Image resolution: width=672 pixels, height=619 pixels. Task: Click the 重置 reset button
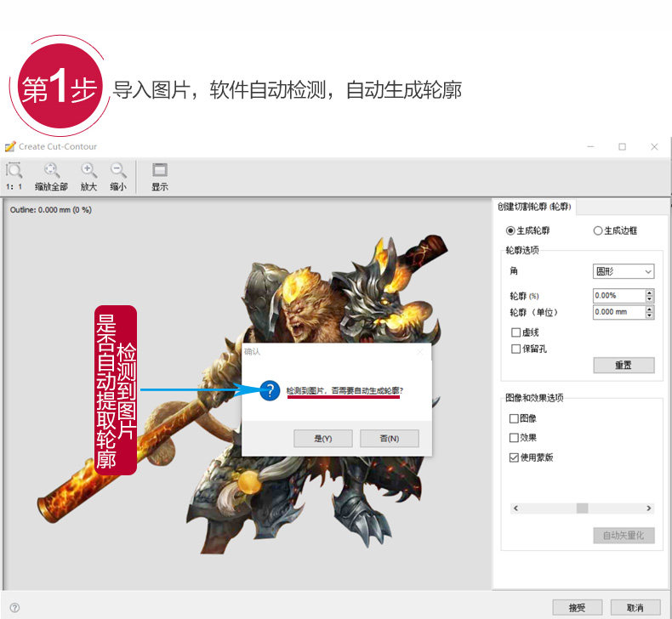click(624, 365)
